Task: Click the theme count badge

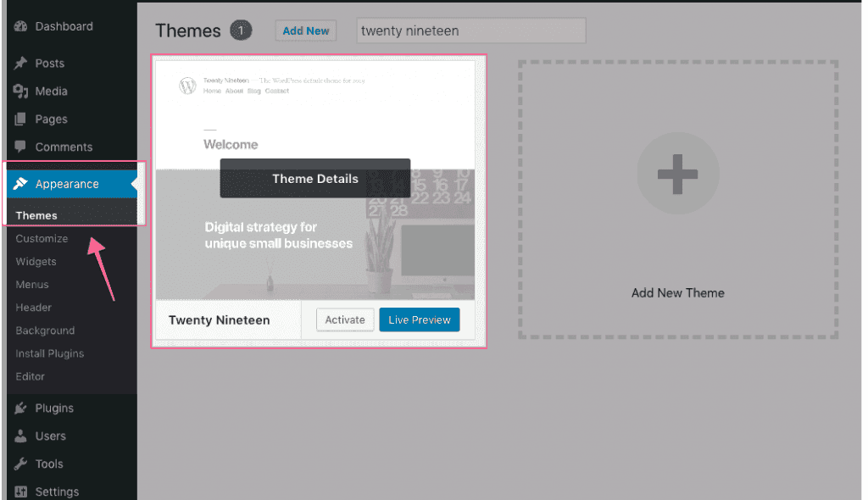Action: tap(241, 31)
